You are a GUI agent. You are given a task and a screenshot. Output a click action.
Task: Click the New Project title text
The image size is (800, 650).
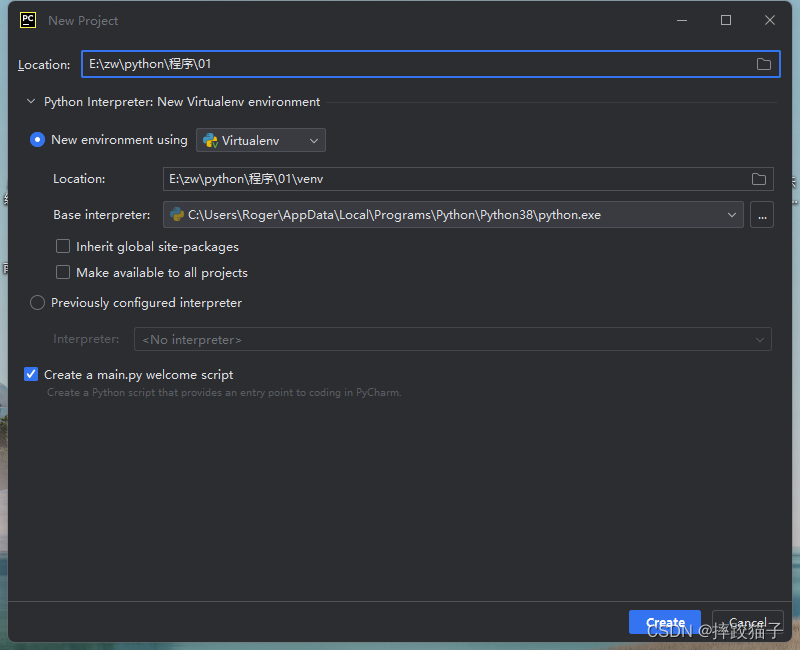coord(83,21)
